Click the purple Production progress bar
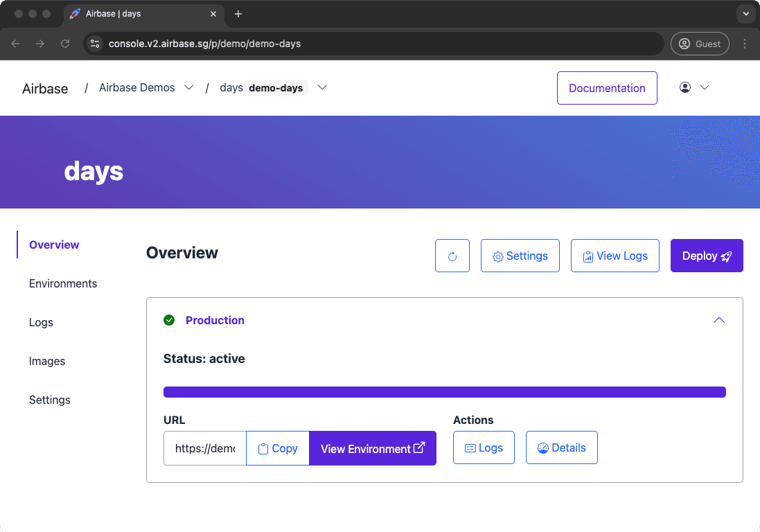This screenshot has width=760, height=532. click(444, 391)
